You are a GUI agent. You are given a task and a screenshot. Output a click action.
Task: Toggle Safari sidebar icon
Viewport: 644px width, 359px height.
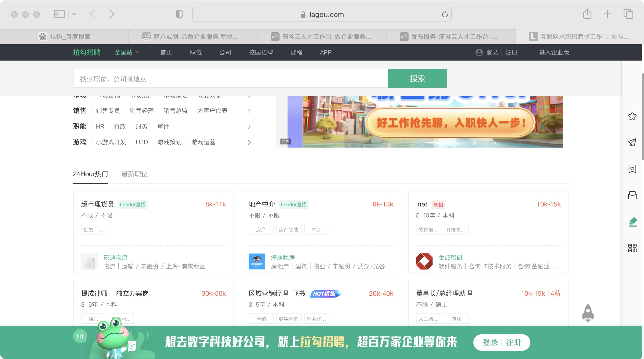[x=59, y=14]
